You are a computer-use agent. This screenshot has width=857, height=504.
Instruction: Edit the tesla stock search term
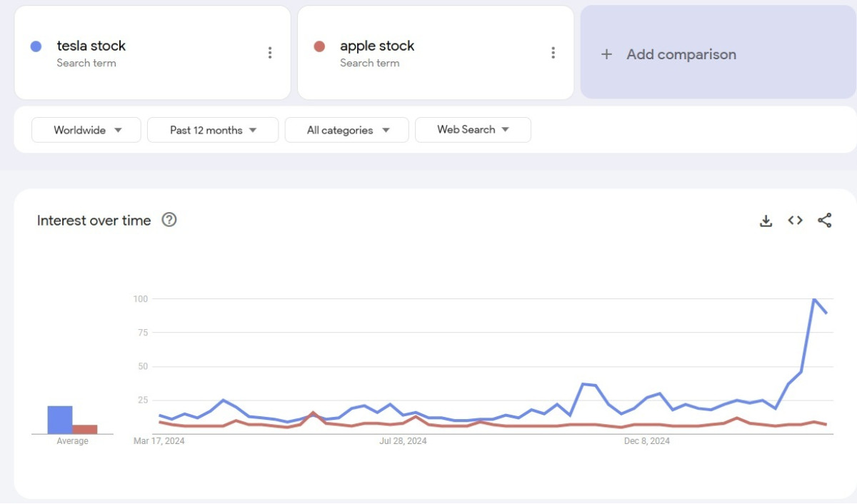click(91, 46)
